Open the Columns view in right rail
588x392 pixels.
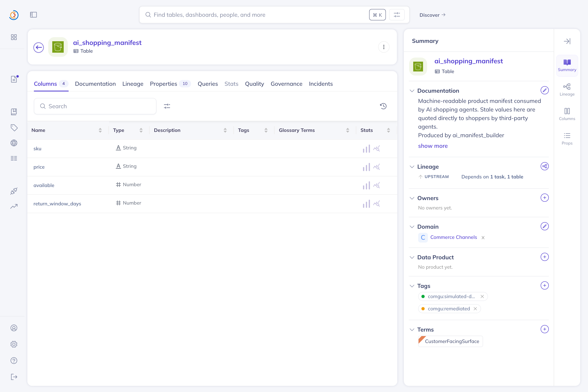pyautogui.click(x=567, y=114)
